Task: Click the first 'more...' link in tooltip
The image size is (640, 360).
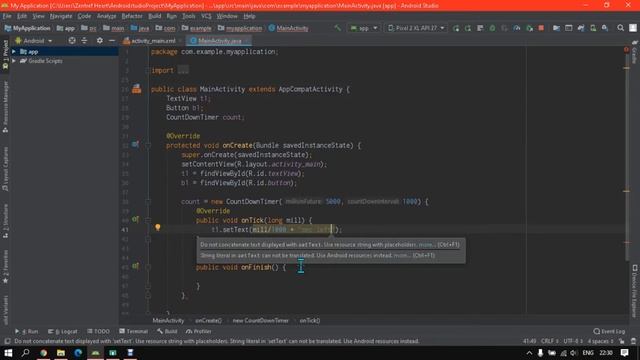Action: 427,245
